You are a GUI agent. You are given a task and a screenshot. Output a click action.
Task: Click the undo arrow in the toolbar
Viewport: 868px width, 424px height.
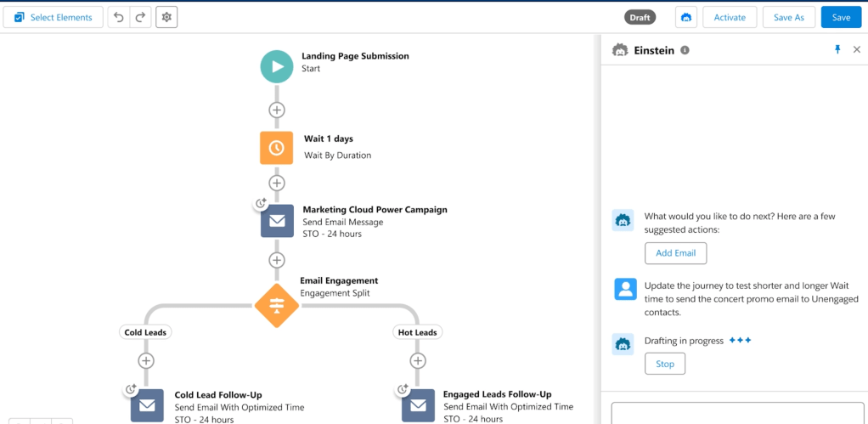119,17
